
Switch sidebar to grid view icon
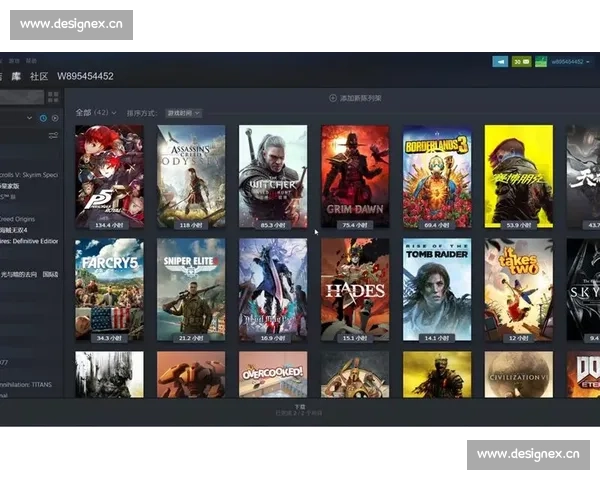[53, 97]
